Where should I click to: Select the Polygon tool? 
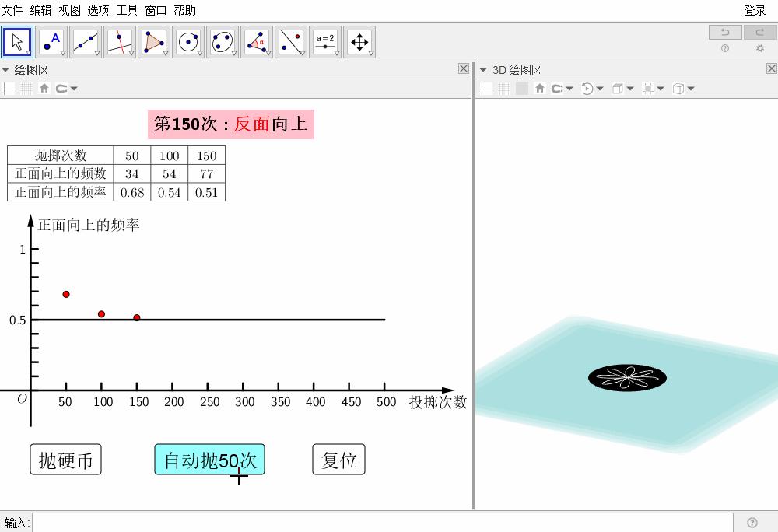[x=154, y=42]
